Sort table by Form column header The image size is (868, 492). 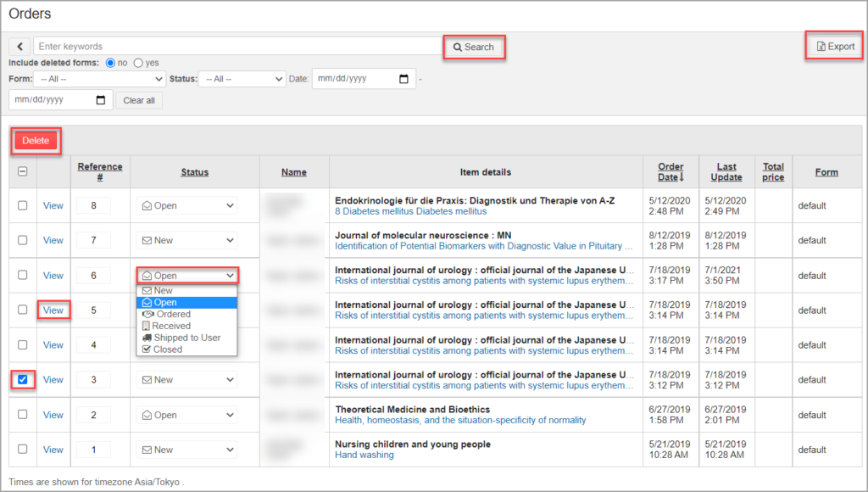(x=826, y=172)
